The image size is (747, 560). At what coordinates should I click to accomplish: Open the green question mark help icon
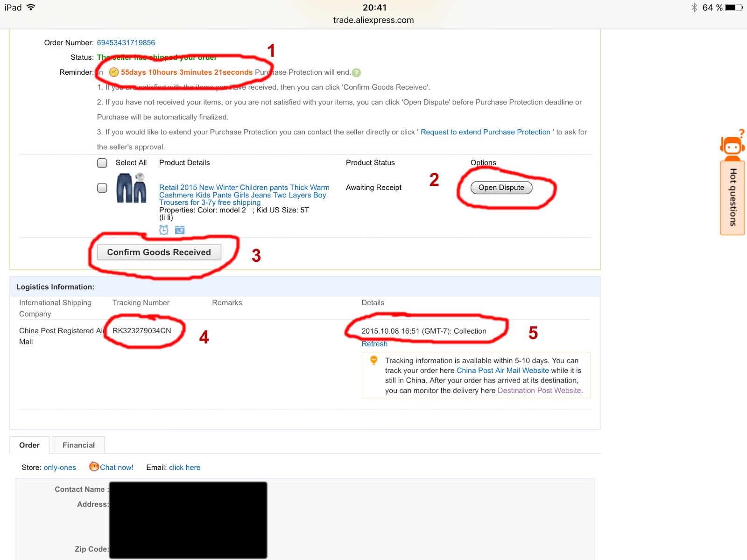[x=357, y=72]
